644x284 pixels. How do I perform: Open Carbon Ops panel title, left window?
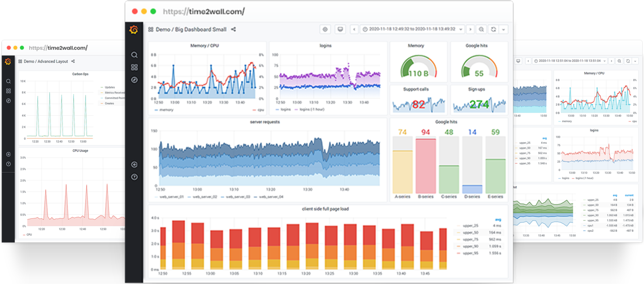click(x=80, y=74)
